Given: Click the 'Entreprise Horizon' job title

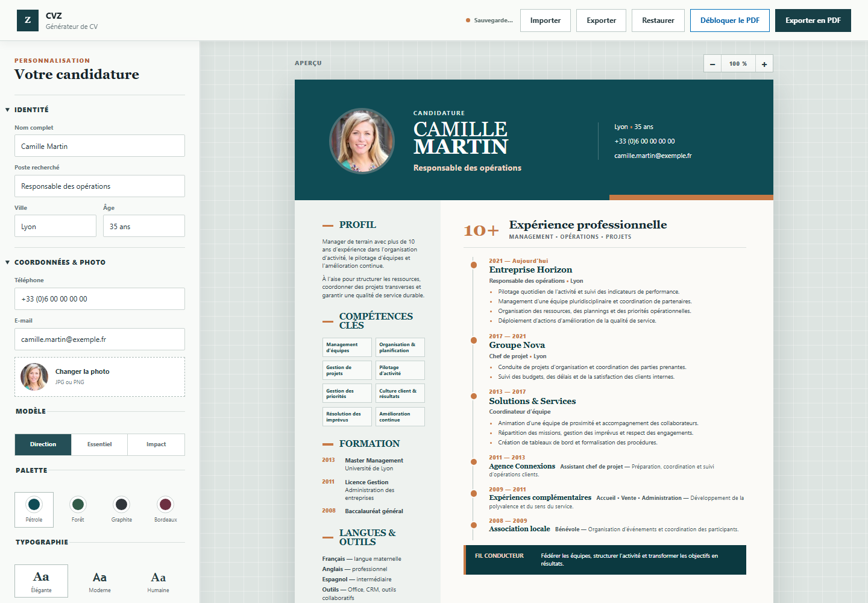Looking at the screenshot, I should coord(530,270).
